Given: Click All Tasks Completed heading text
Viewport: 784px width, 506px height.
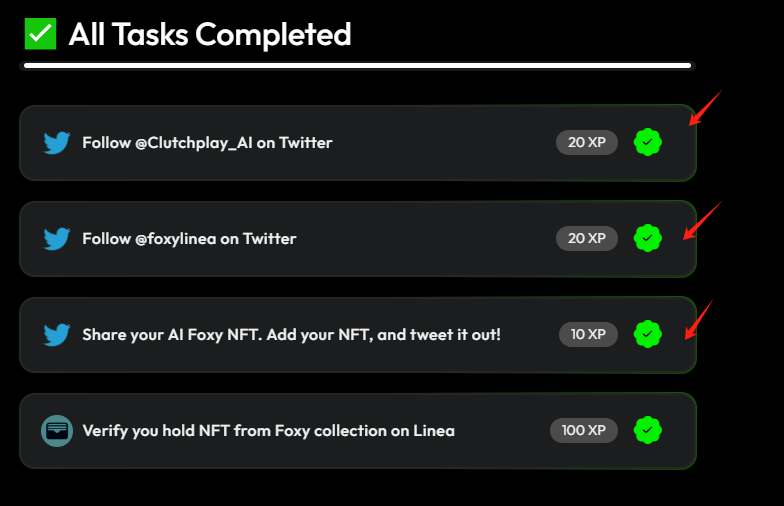Looking at the screenshot, I should (210, 35).
